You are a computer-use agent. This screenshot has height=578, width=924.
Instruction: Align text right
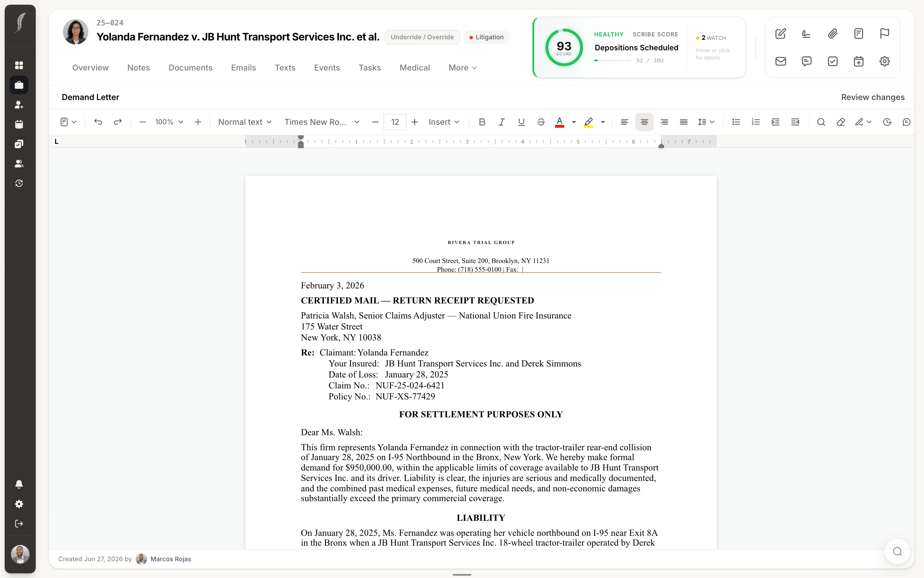[x=664, y=122]
